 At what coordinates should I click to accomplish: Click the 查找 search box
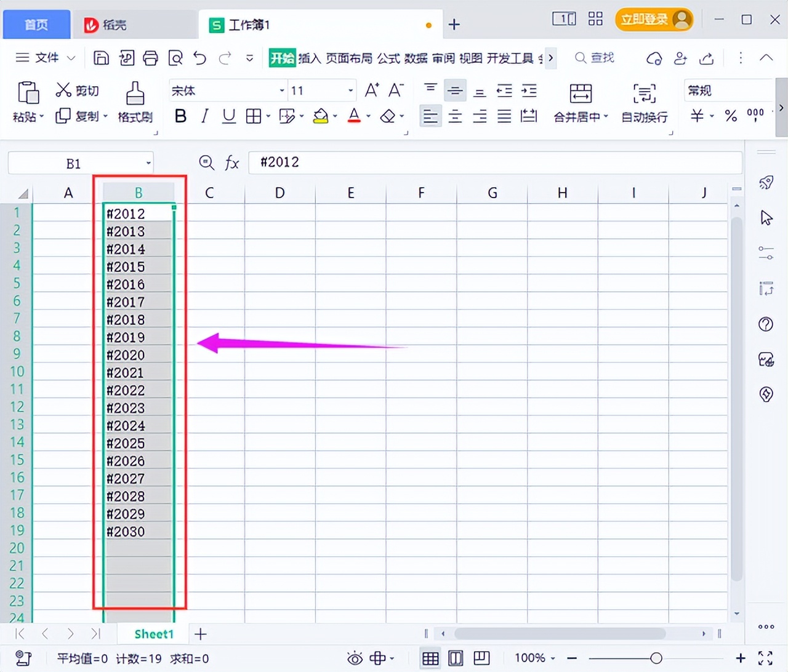pos(595,58)
